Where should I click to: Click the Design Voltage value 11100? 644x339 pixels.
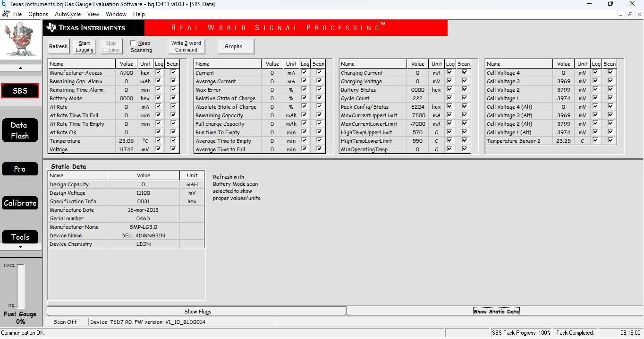pyautogui.click(x=143, y=193)
